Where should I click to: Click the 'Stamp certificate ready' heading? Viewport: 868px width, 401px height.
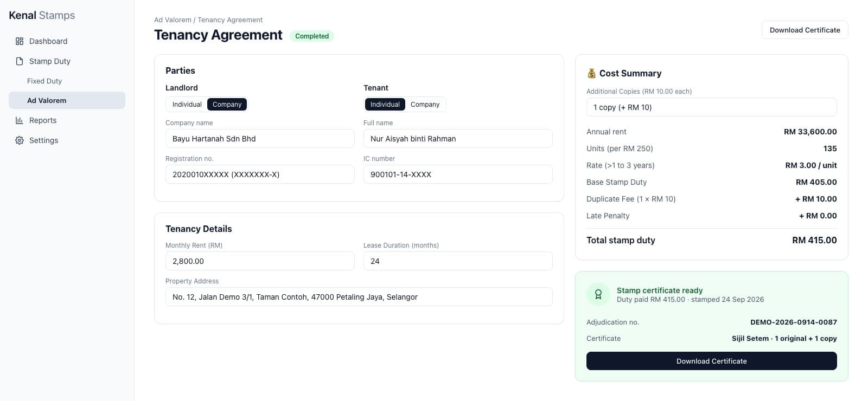pyautogui.click(x=660, y=290)
